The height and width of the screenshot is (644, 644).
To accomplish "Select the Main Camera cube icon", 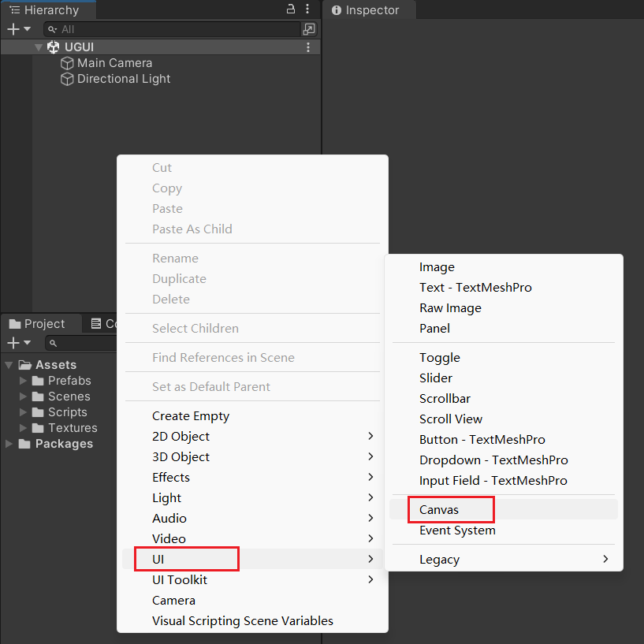I will pyautogui.click(x=67, y=63).
